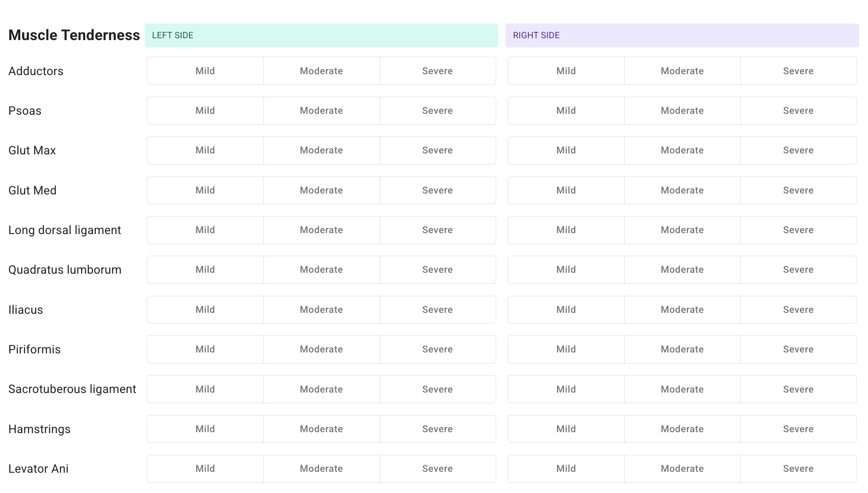The image size is (868, 493).
Task: Select Severe for left Glut Max
Action: [x=437, y=150]
